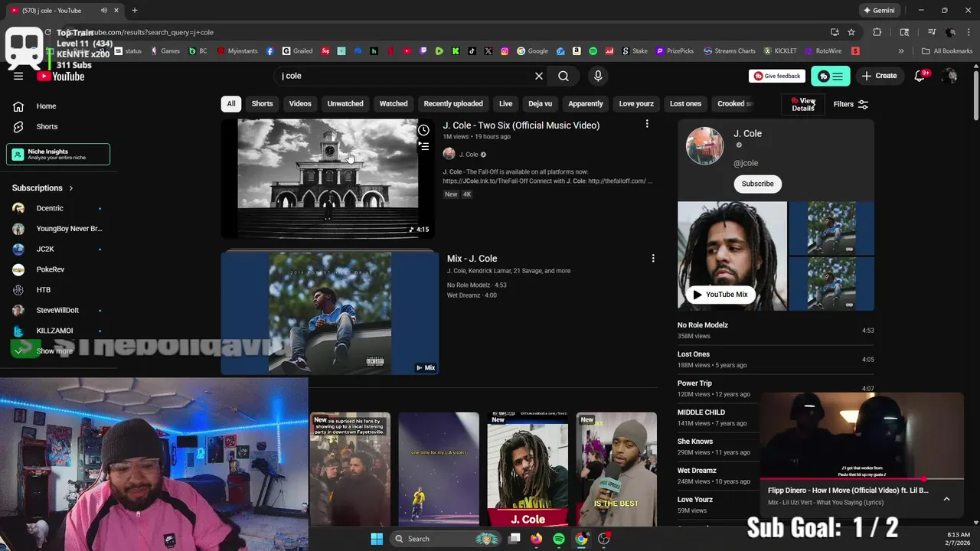Add Two Six video to queue

pos(423,145)
